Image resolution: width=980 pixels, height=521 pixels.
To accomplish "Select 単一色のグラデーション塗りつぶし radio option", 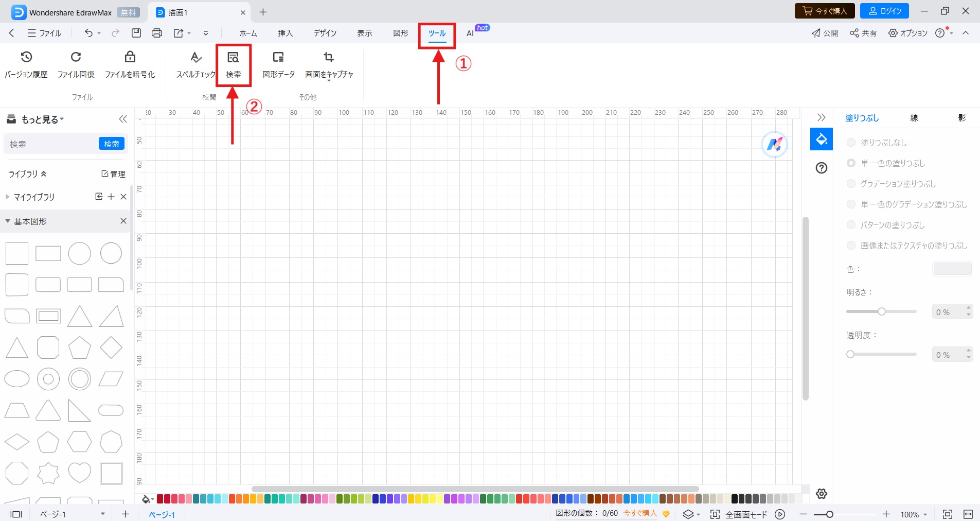I will (851, 204).
